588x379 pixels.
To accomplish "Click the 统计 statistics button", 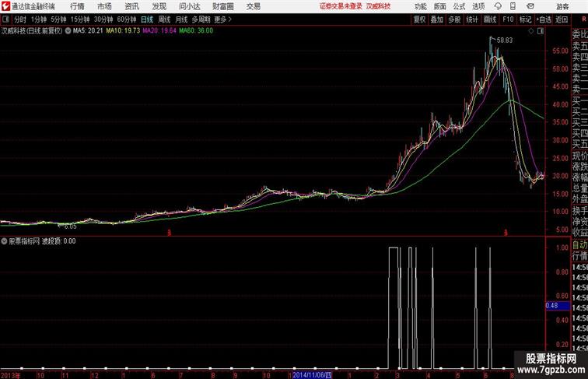I will 472,19.
